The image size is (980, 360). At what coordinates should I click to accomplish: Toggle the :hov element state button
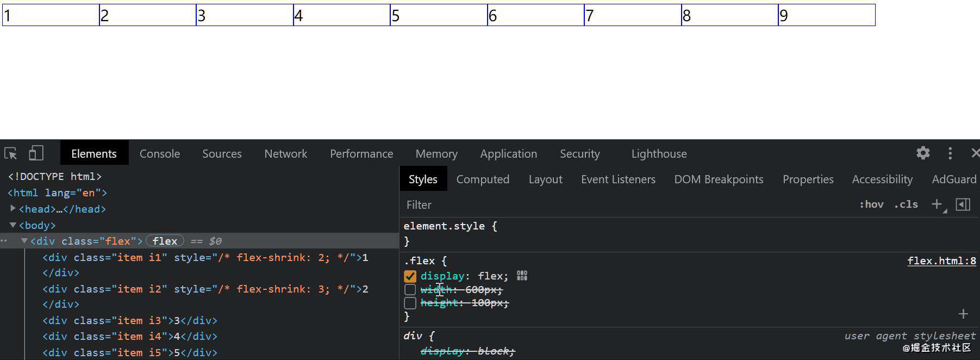click(871, 204)
